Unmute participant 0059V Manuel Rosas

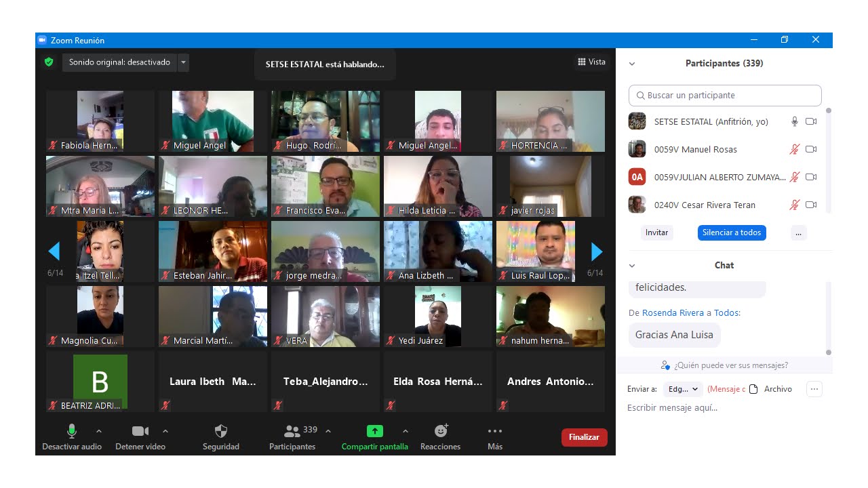795,150
